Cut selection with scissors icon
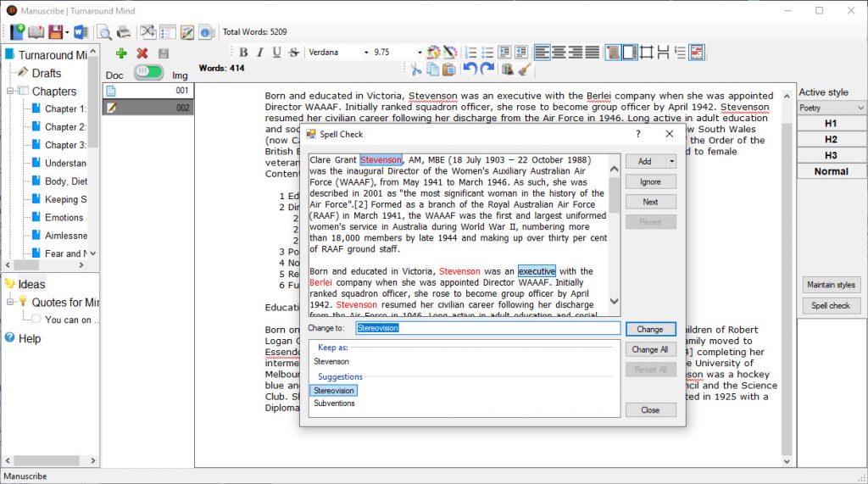The height and width of the screenshot is (484, 868). 415,70
